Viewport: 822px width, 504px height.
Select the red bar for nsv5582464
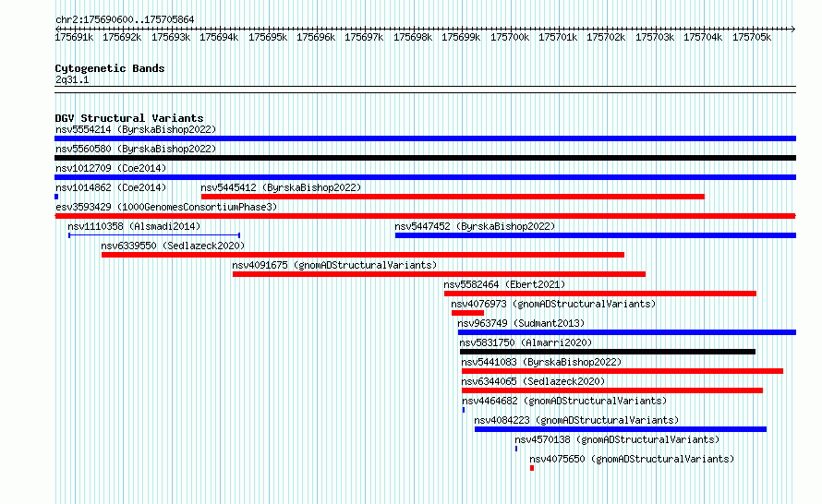pyautogui.click(x=600, y=294)
